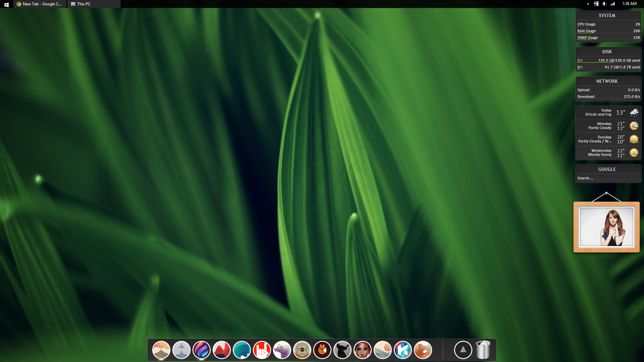Image resolution: width=644 pixels, height=362 pixels.
Task: Open the teal wave dock icon
Action: coord(241,350)
